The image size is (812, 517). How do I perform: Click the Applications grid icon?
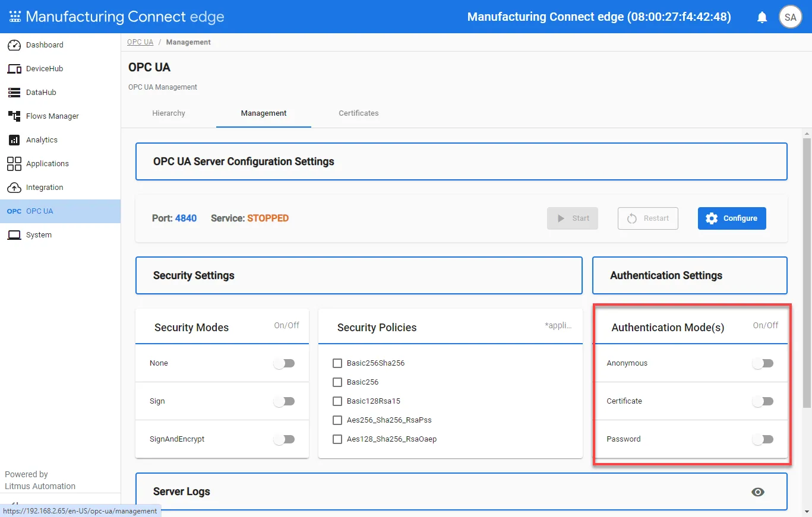point(14,164)
